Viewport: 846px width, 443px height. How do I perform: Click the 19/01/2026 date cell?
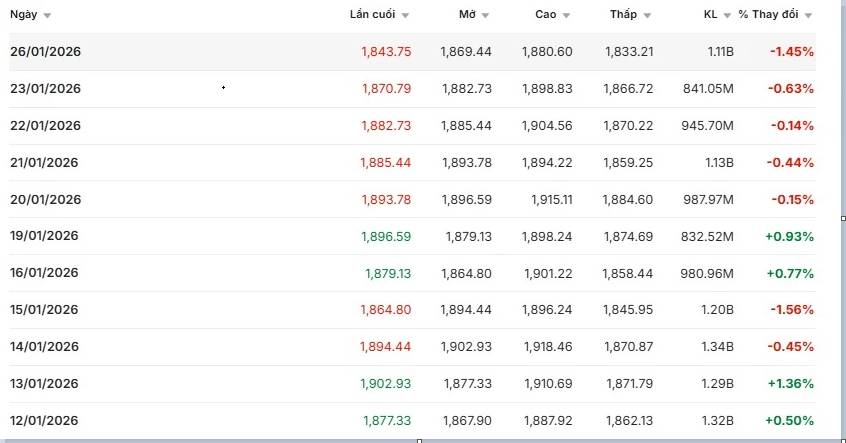pos(45,236)
